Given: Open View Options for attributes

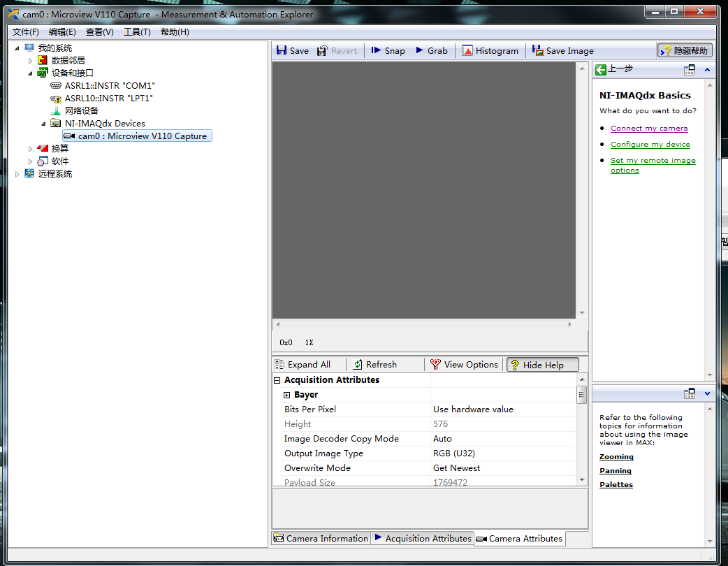Looking at the screenshot, I should coord(464,364).
